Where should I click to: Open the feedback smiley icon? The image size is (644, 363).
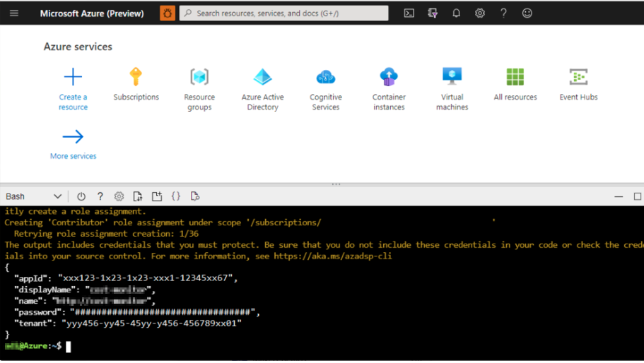click(x=527, y=13)
